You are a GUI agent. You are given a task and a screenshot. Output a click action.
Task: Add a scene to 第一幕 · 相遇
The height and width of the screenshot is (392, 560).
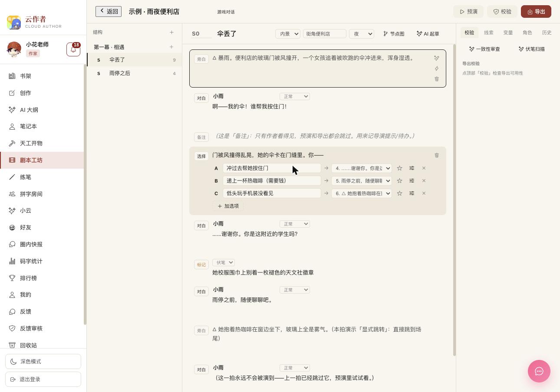coord(171,47)
